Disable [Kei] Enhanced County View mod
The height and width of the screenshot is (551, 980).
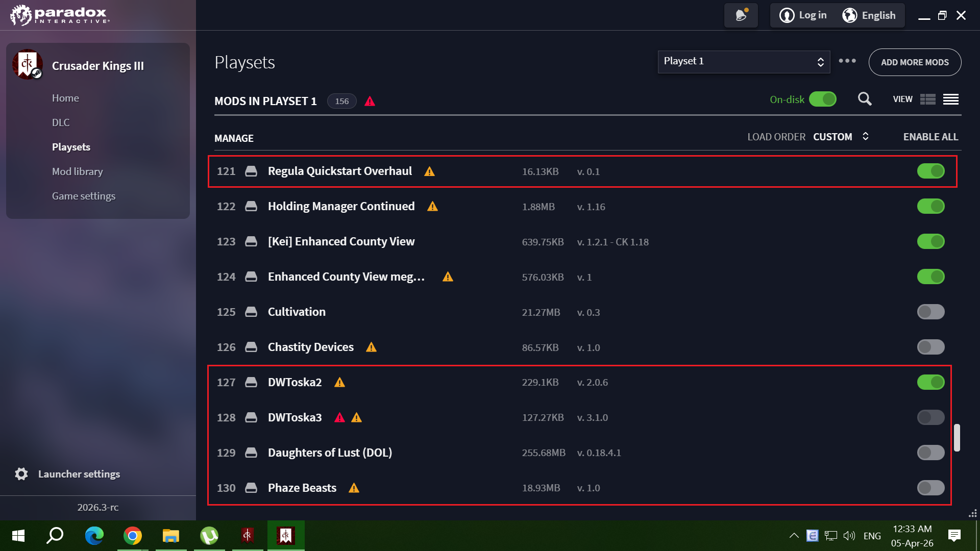coord(931,242)
